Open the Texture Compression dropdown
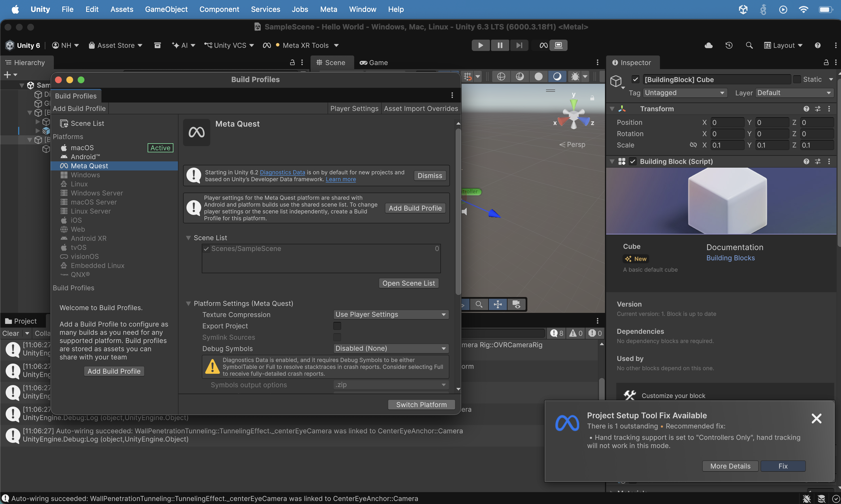This screenshot has height=504, width=841. tap(391, 315)
